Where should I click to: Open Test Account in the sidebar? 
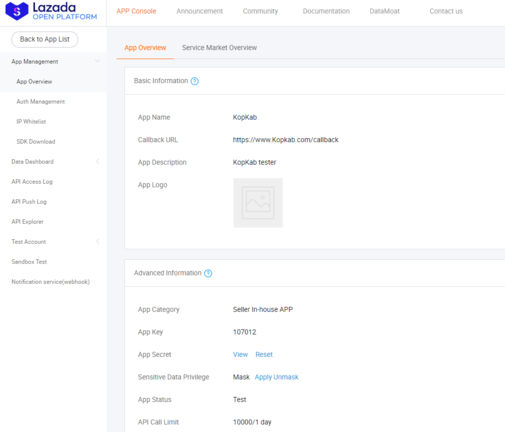tap(29, 242)
